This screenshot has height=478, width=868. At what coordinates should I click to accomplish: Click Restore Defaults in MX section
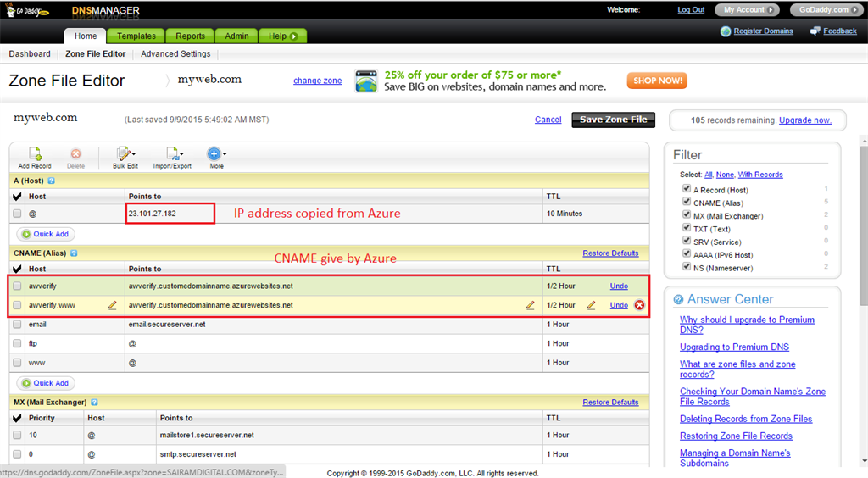pyautogui.click(x=610, y=403)
